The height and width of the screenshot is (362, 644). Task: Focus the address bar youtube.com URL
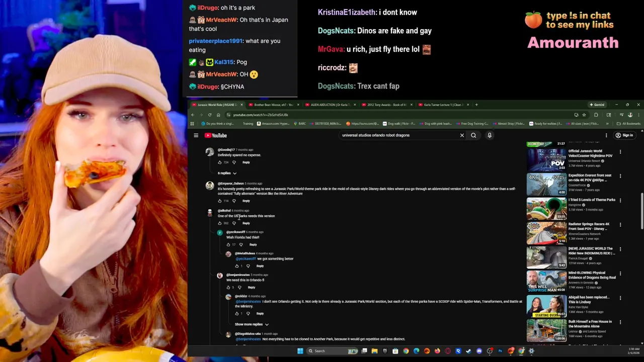tap(260, 115)
